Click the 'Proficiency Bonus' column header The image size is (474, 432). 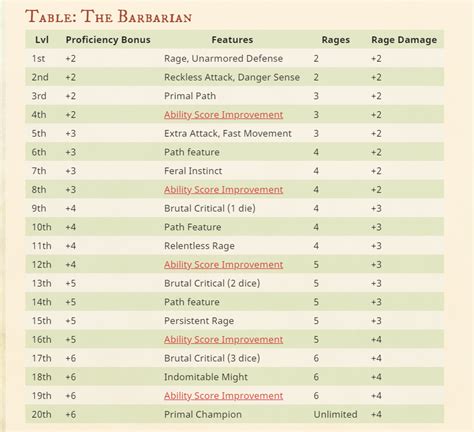click(108, 40)
